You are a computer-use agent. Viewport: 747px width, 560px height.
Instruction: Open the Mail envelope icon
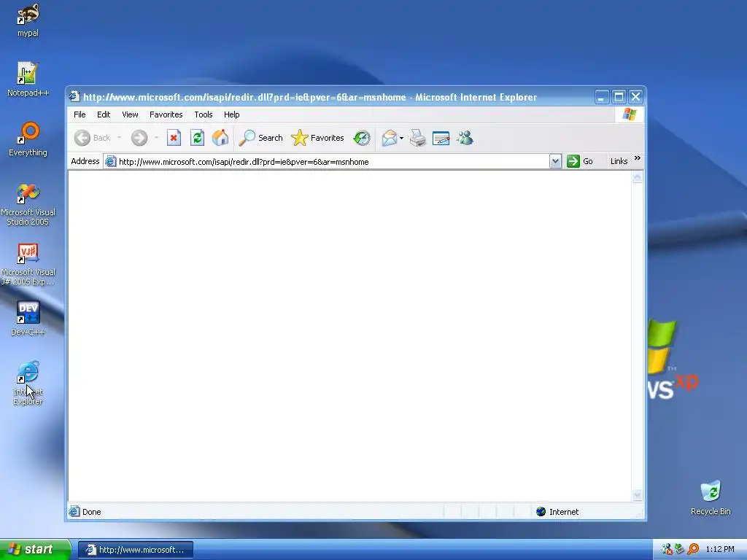coord(390,138)
